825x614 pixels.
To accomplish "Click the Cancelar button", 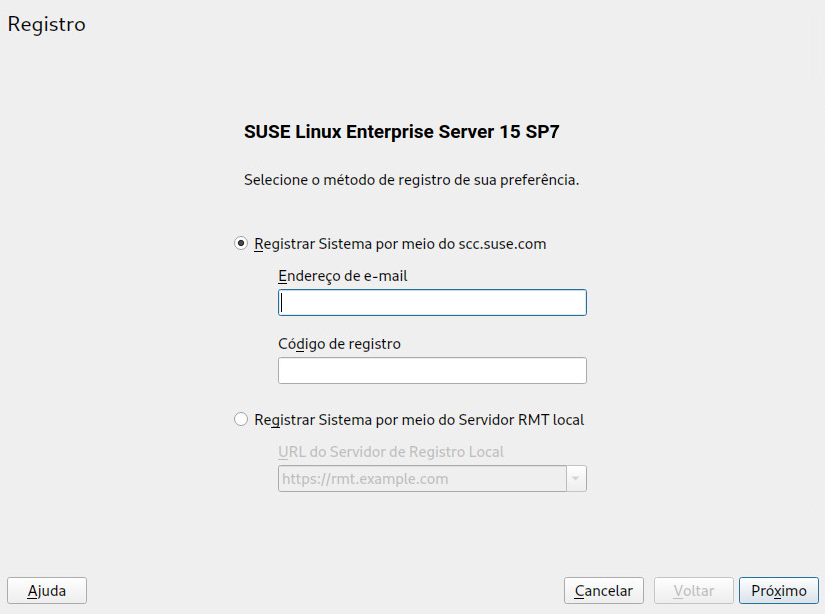I will click(x=604, y=591).
